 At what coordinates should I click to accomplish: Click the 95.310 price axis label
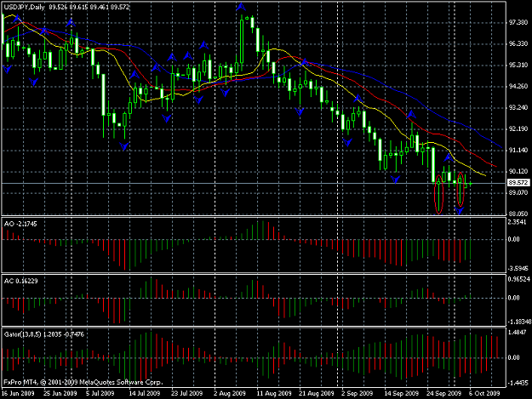coord(518,65)
